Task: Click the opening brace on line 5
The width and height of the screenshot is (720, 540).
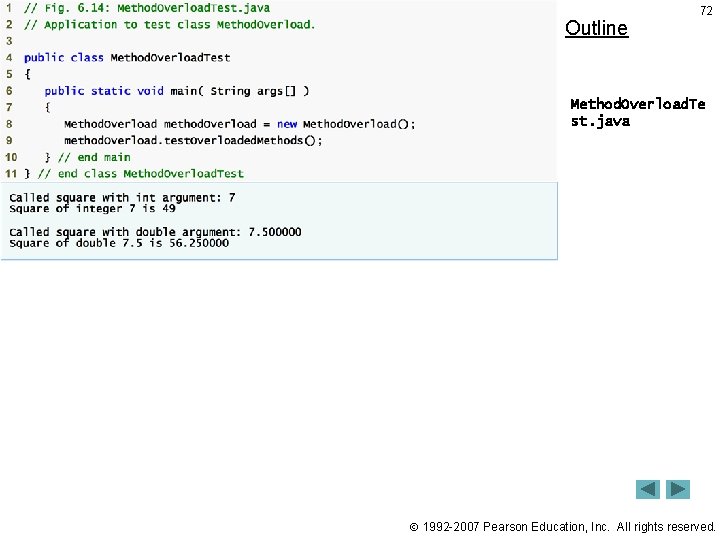Action: [x=28, y=74]
